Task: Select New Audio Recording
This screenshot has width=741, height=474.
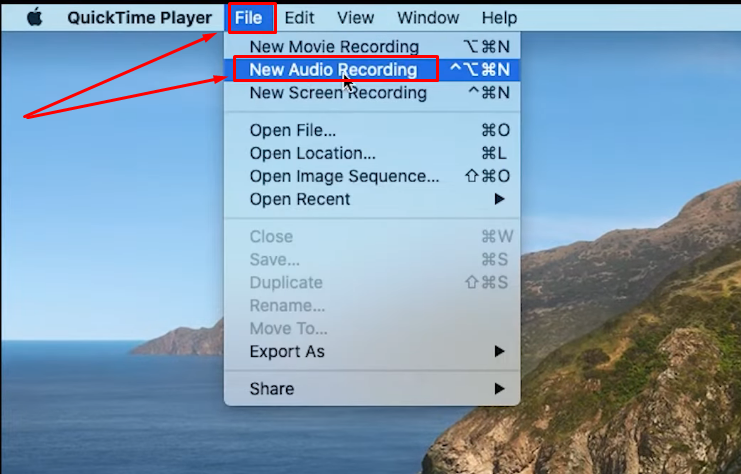Action: click(x=372, y=70)
